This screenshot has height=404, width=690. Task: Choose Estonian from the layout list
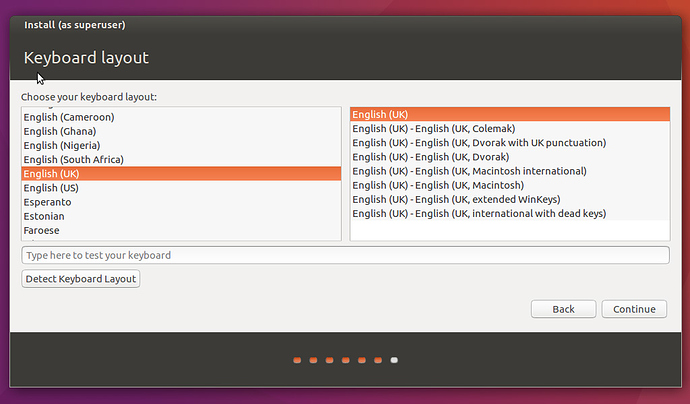(44, 216)
